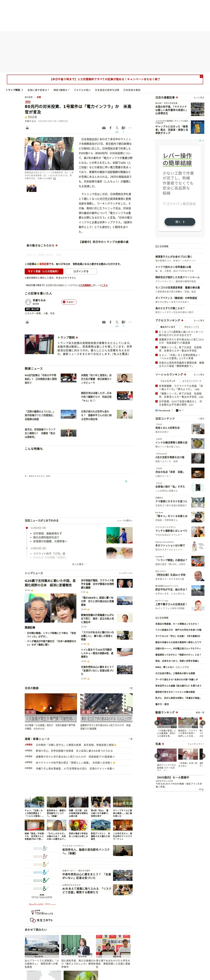This screenshot has height=980, width=210.
Task: Select 各国に課す税率は？ nav item
Action: tap(38, 90)
